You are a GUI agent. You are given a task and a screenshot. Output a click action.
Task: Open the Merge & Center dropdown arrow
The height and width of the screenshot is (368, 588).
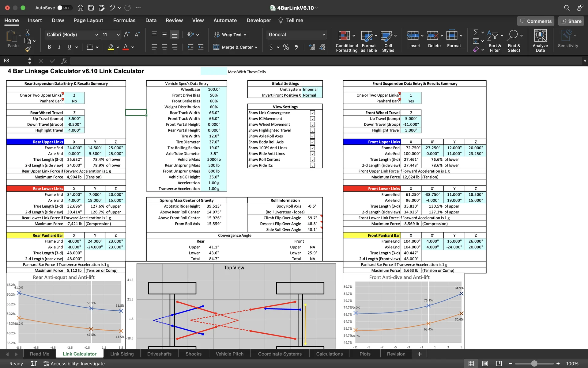point(256,47)
